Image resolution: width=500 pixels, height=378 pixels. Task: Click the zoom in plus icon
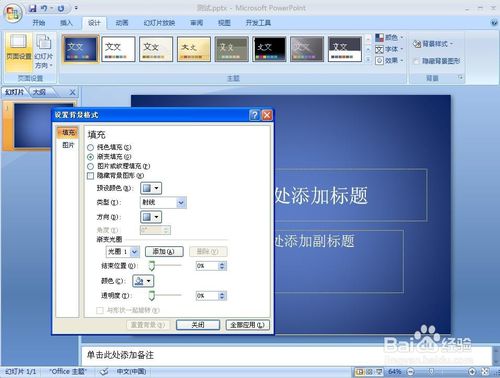(x=472, y=371)
